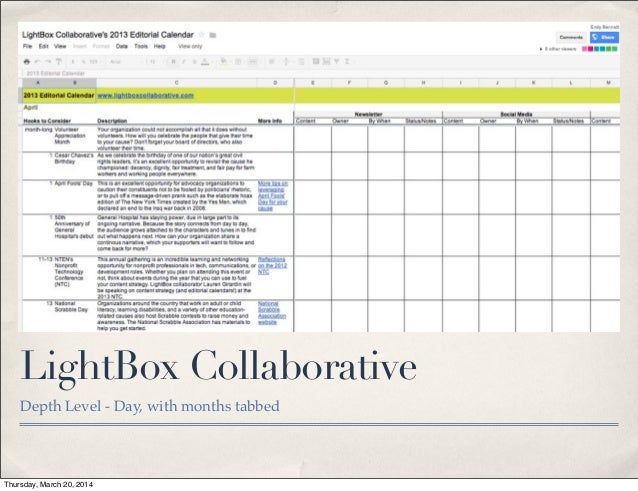The height and width of the screenshot is (491, 638).
Task: Open the April Fools' Day tips link
Action: tap(273, 196)
